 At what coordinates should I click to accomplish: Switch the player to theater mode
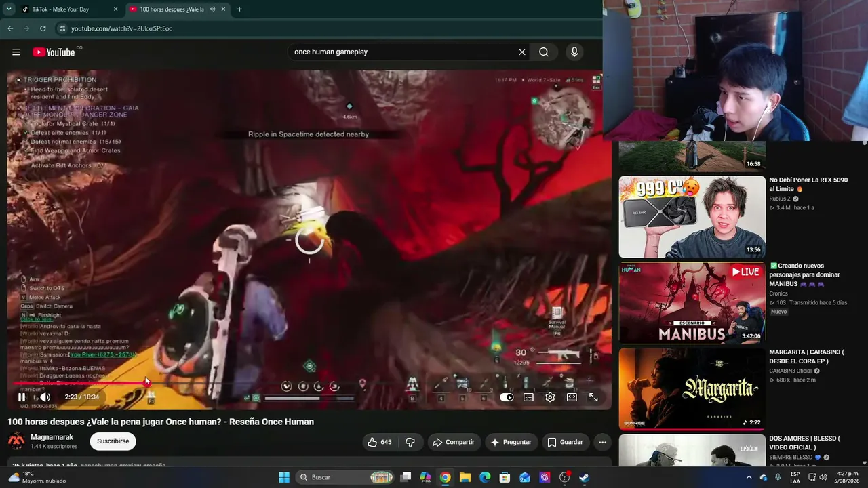click(572, 397)
